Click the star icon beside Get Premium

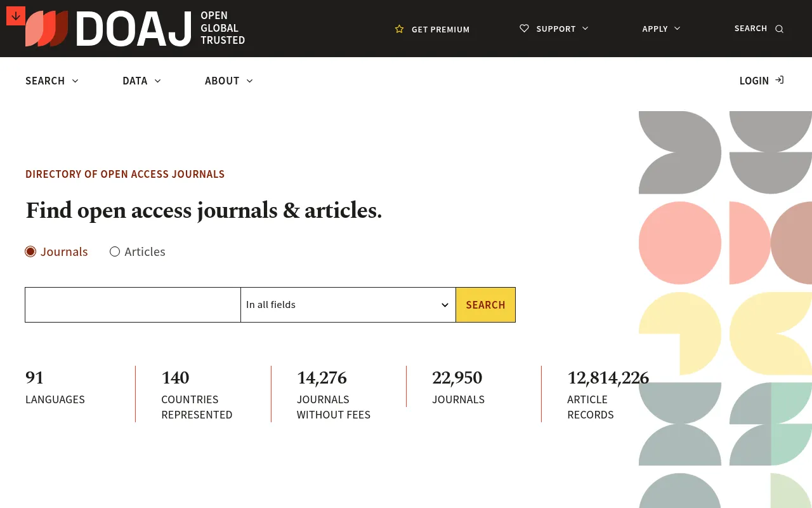pos(399,29)
